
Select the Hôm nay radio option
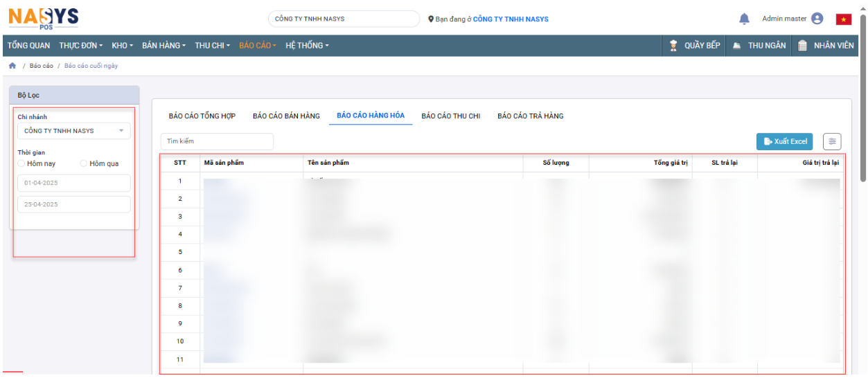[21, 163]
